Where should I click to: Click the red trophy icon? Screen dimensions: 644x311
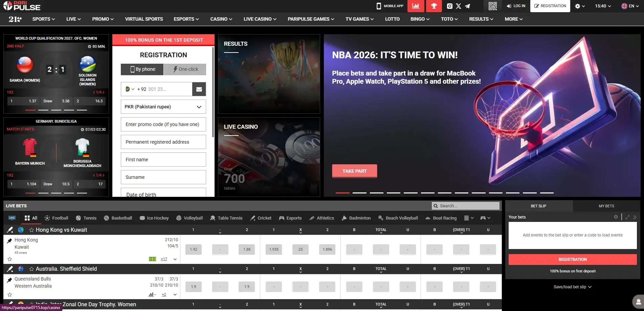point(434,6)
